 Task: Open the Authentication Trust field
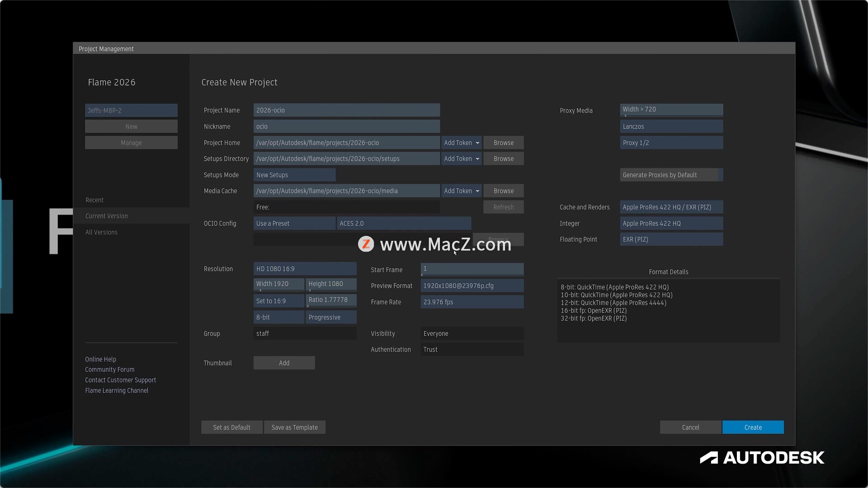coord(472,349)
